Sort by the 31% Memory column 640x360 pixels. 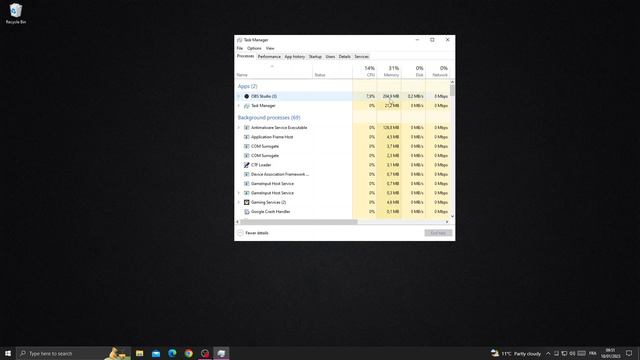click(389, 71)
